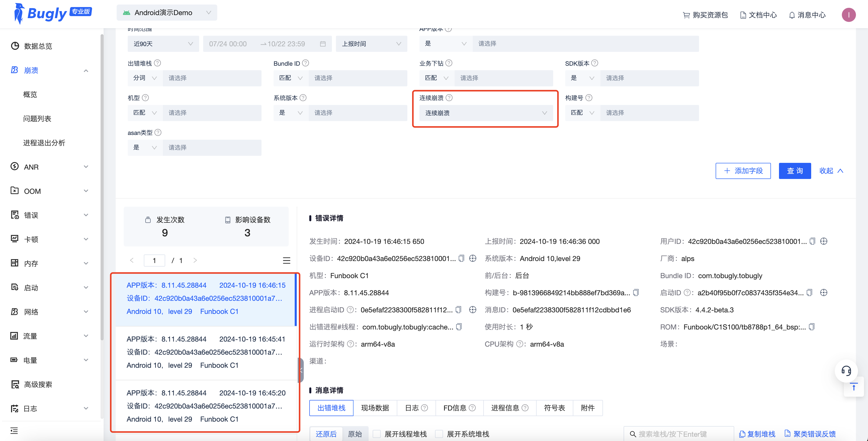Open 文档中心 link
868x441 pixels.
pos(758,15)
